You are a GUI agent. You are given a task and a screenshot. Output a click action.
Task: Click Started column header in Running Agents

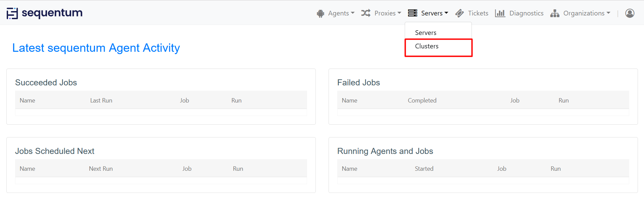[x=424, y=169]
